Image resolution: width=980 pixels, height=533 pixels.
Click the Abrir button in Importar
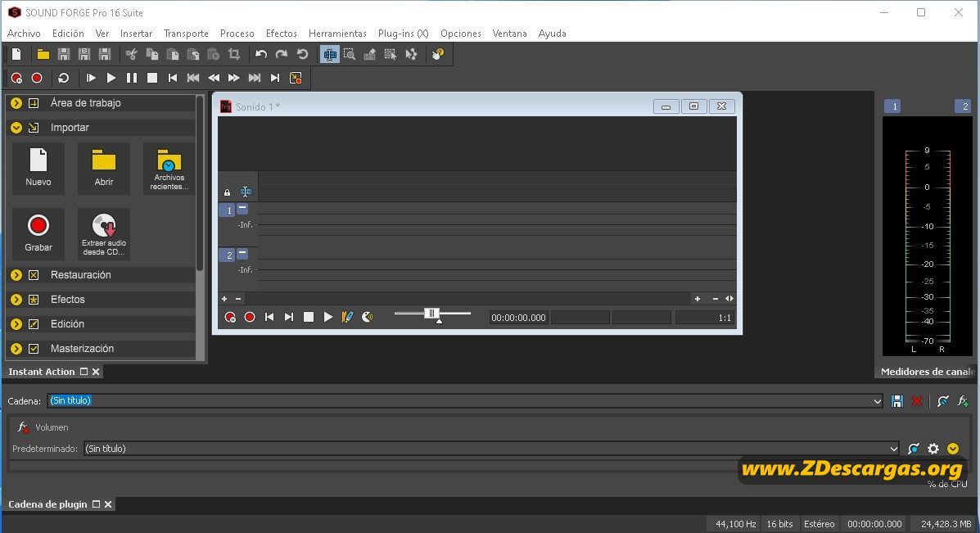pyautogui.click(x=104, y=168)
